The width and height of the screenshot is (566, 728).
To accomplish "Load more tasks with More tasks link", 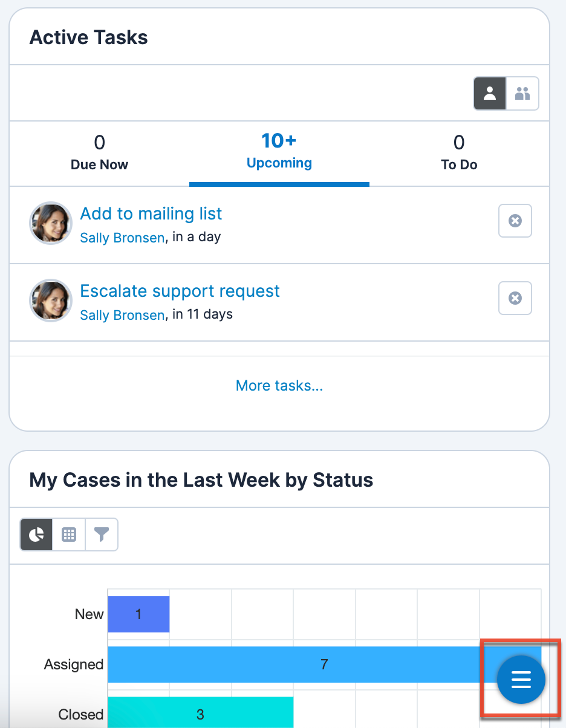I will point(279,386).
